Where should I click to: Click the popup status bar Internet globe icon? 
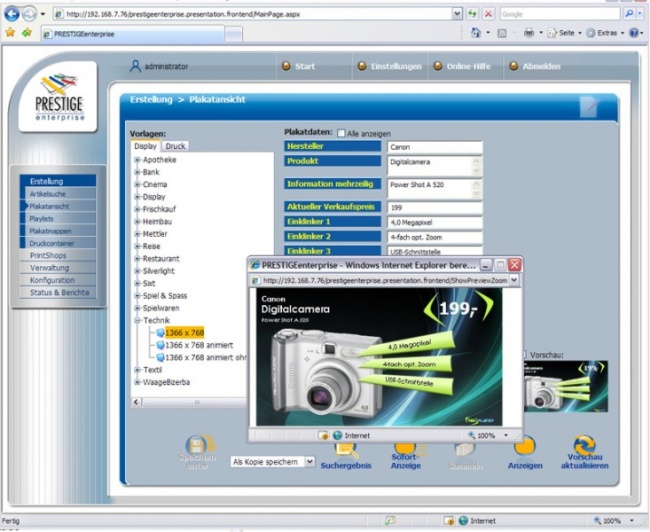tap(338, 435)
